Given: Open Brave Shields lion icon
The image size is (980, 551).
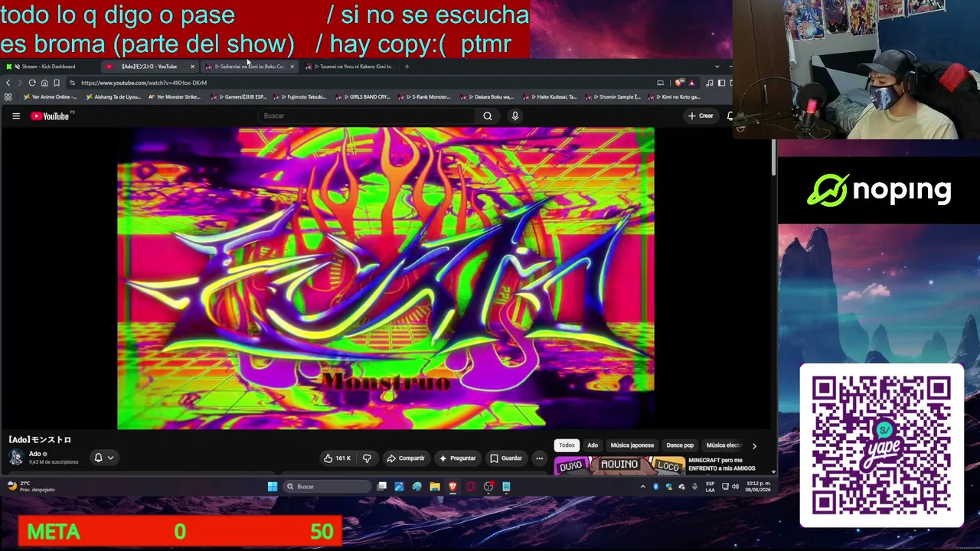Looking at the screenshot, I should coord(680,83).
